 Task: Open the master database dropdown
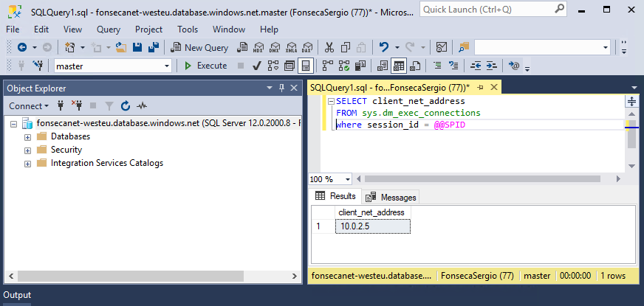click(167, 66)
